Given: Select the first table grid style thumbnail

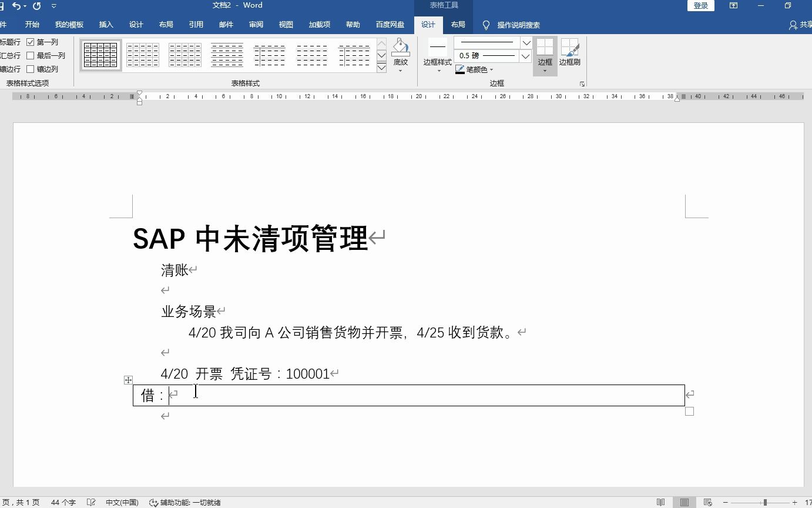Looking at the screenshot, I should (100, 55).
